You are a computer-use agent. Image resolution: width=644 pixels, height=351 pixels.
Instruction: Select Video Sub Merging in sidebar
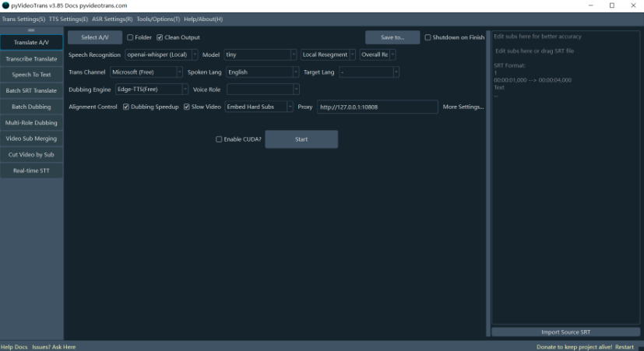pos(31,139)
